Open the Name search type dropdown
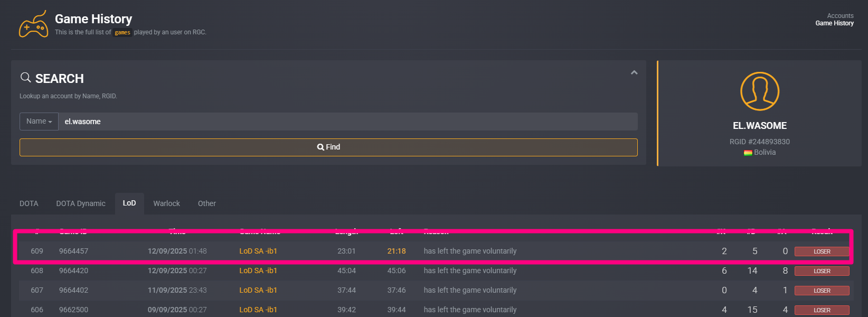The width and height of the screenshot is (868, 317). 39,122
